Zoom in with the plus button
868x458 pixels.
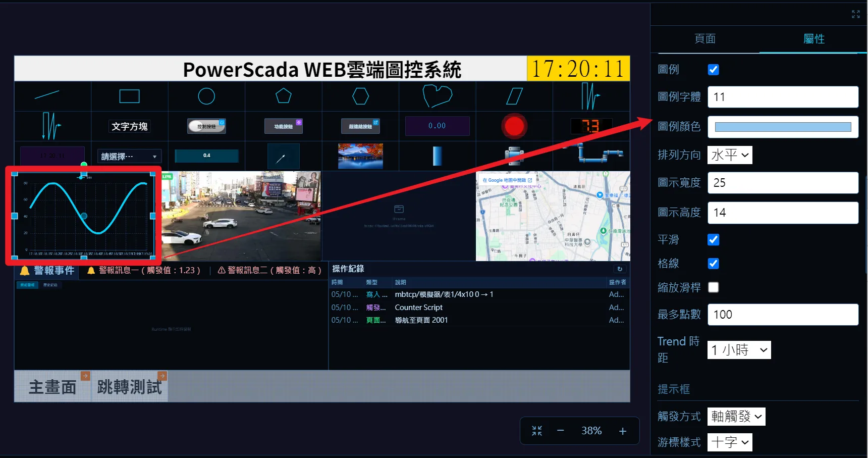[623, 431]
